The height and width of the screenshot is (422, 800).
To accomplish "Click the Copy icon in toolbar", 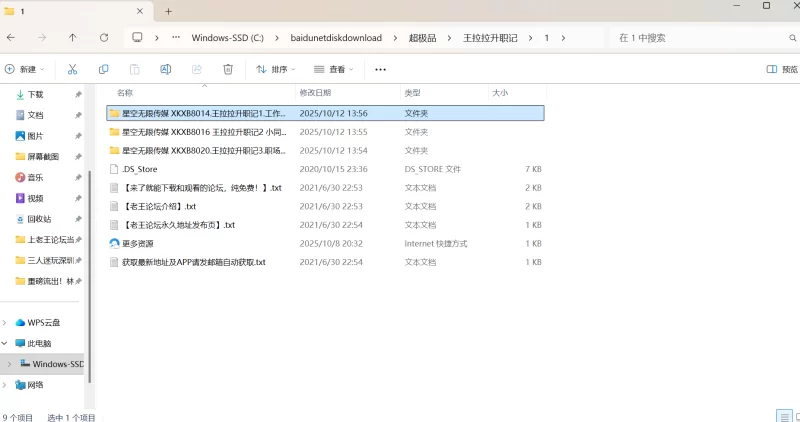I will [104, 69].
